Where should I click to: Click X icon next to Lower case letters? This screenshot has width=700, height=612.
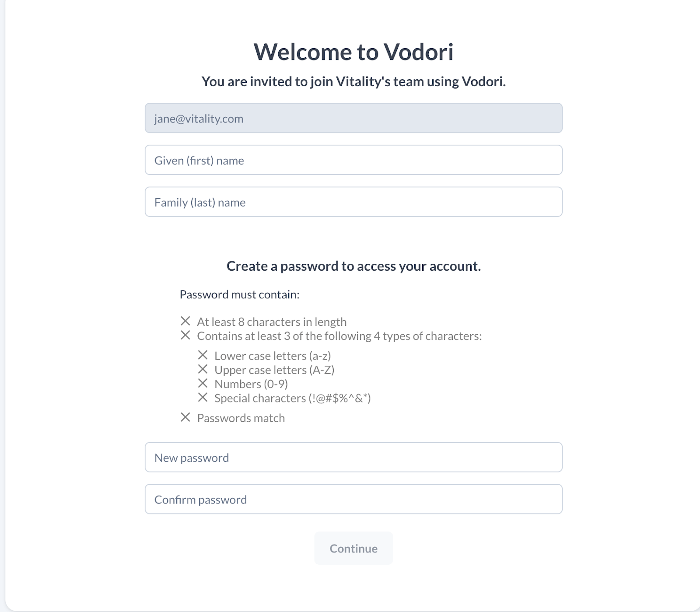pos(203,355)
